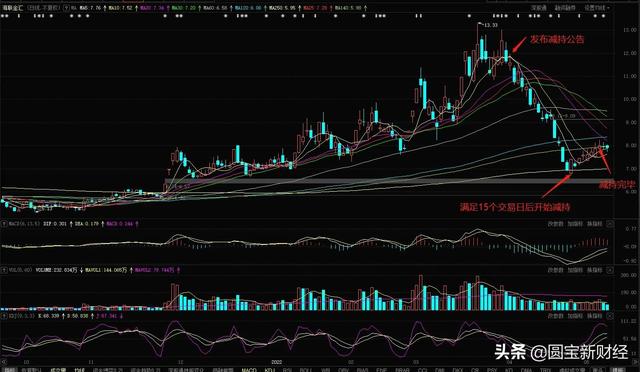This screenshot has width=640, height=372.
Task: Select the 成交量 indicator tab
Action: tap(58, 370)
